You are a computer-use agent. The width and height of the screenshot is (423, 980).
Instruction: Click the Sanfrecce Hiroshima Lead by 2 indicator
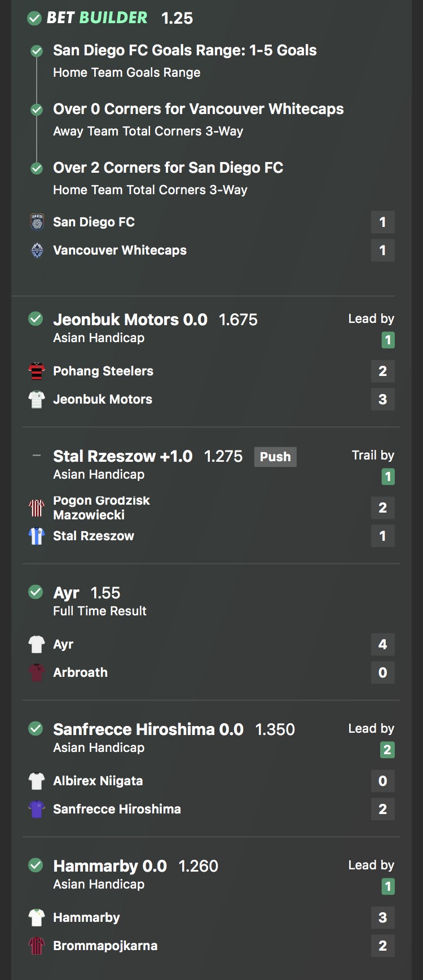[x=387, y=750]
